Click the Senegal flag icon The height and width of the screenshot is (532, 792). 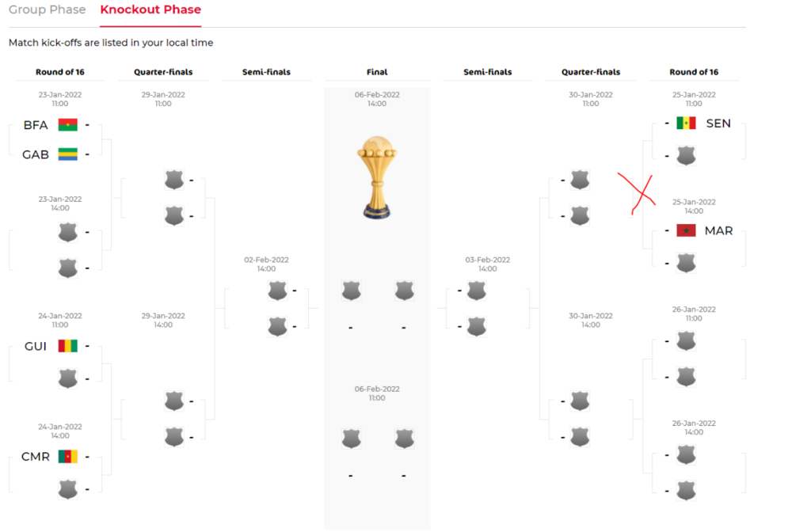click(686, 123)
